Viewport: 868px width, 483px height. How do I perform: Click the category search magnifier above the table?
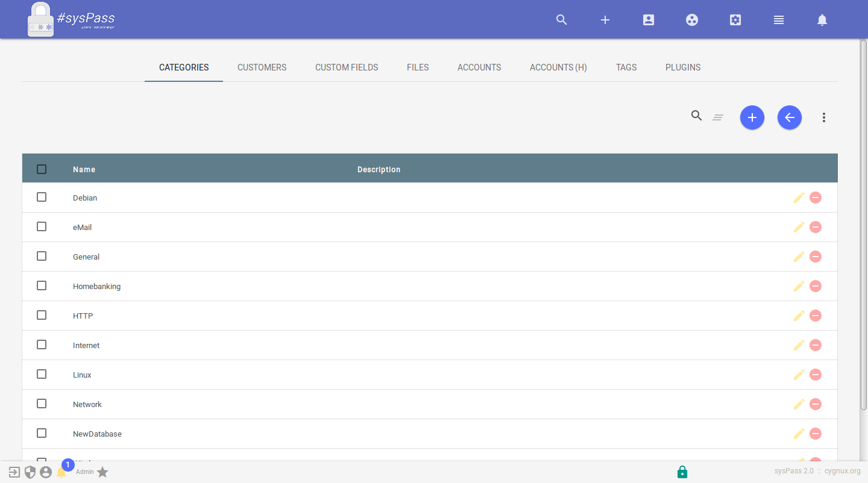coord(697,116)
